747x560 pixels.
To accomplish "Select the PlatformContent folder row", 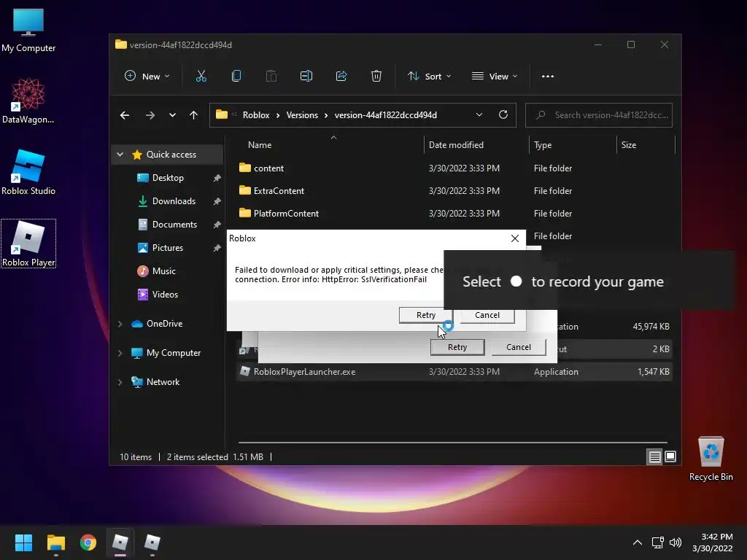I will 455,214.
